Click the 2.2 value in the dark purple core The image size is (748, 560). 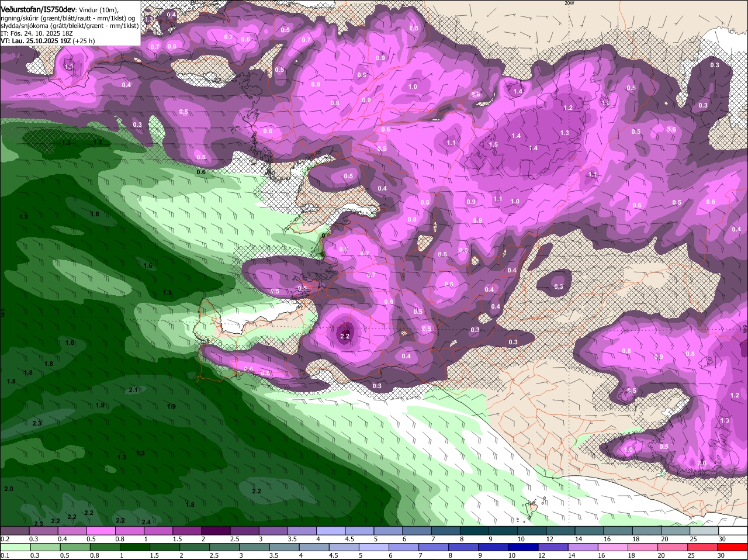click(345, 336)
